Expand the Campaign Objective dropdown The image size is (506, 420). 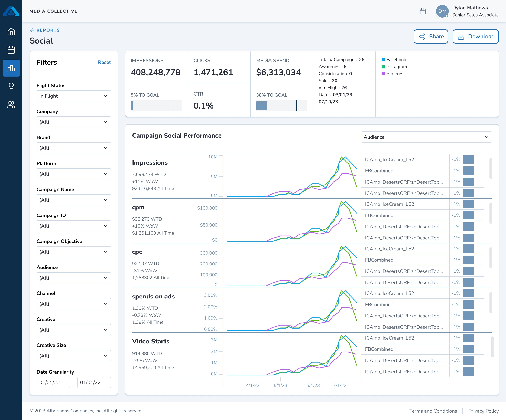click(73, 252)
